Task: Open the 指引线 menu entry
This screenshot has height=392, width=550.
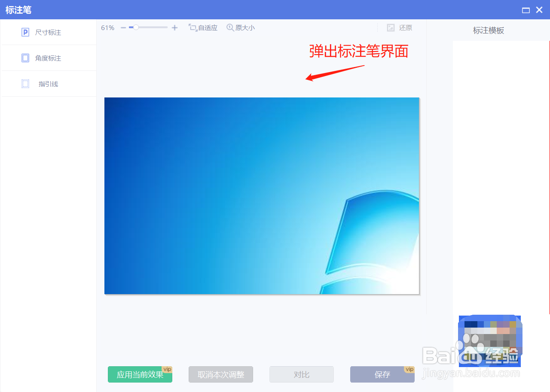Action: click(x=49, y=84)
